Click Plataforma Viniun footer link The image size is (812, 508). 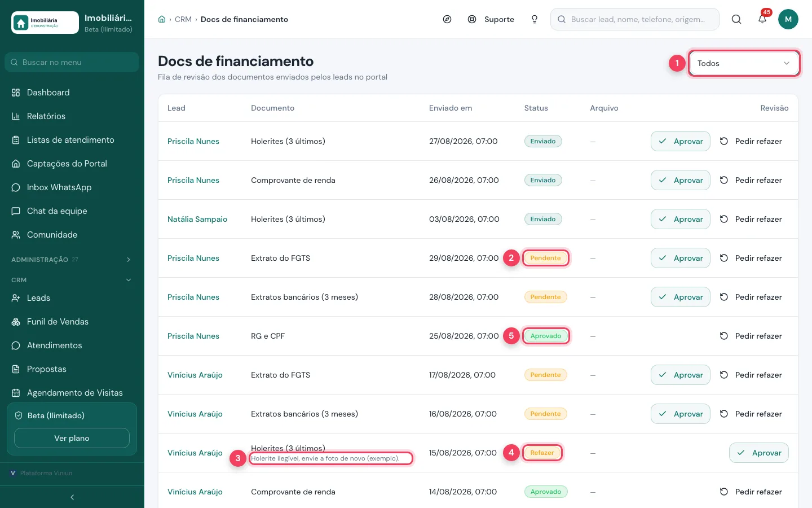coord(41,473)
